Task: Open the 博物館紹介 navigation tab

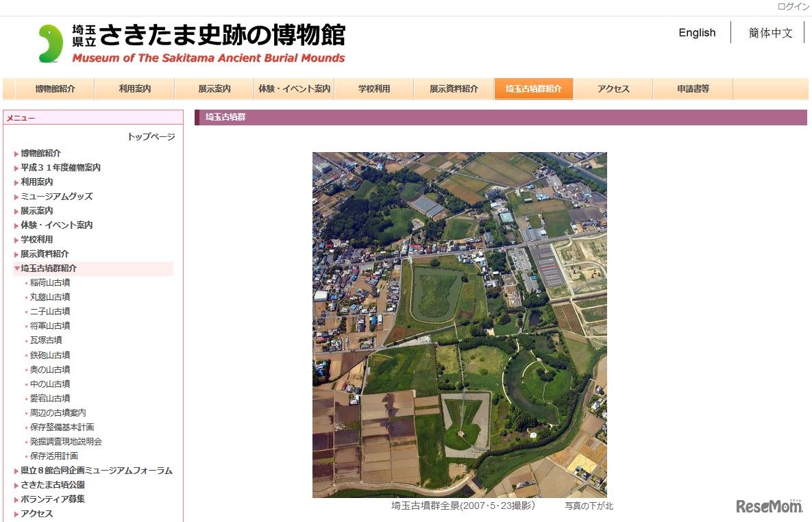Action: [53, 88]
